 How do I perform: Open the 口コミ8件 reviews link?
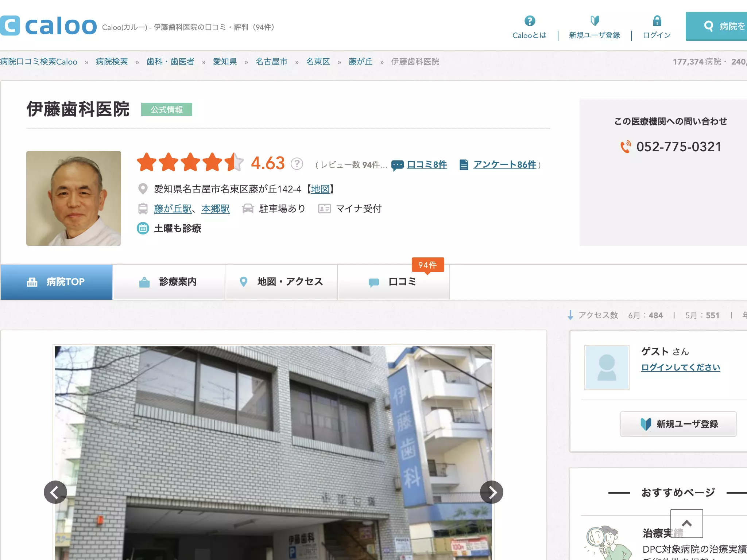[x=427, y=165]
